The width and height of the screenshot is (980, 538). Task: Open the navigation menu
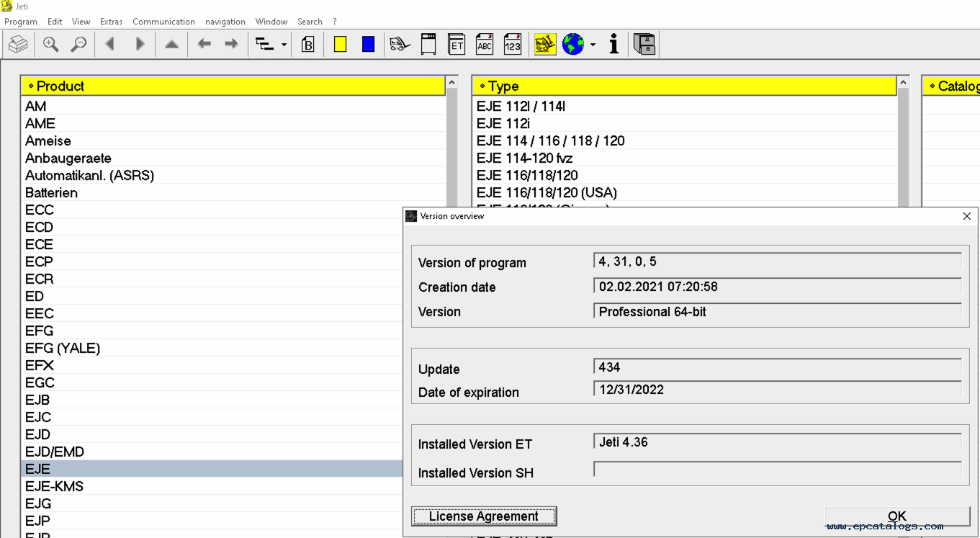(x=225, y=22)
